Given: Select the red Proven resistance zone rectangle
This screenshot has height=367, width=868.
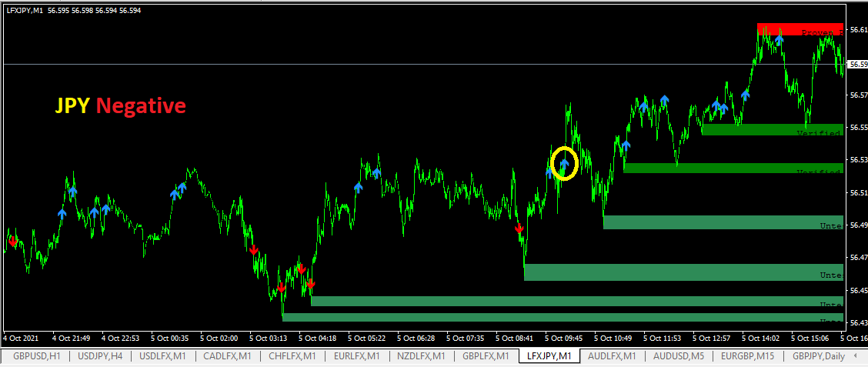Looking at the screenshot, I should point(800,29).
